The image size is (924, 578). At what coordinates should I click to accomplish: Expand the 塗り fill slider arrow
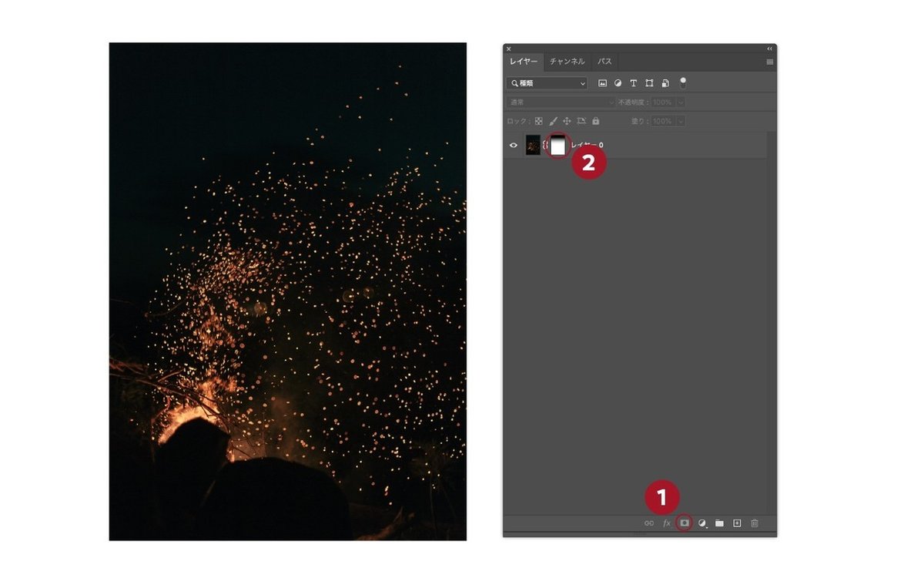(x=681, y=122)
